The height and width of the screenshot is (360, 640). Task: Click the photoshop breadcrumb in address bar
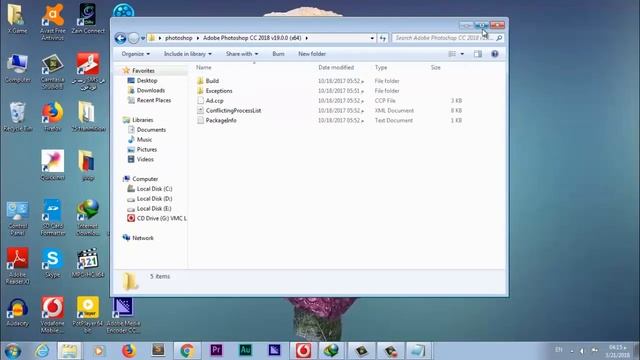coord(178,38)
